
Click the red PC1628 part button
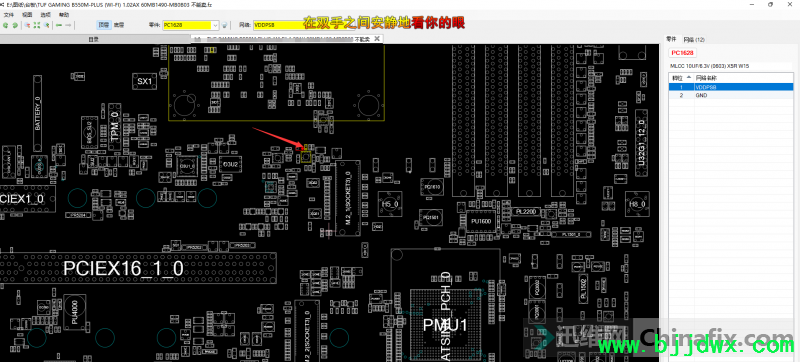(682, 53)
